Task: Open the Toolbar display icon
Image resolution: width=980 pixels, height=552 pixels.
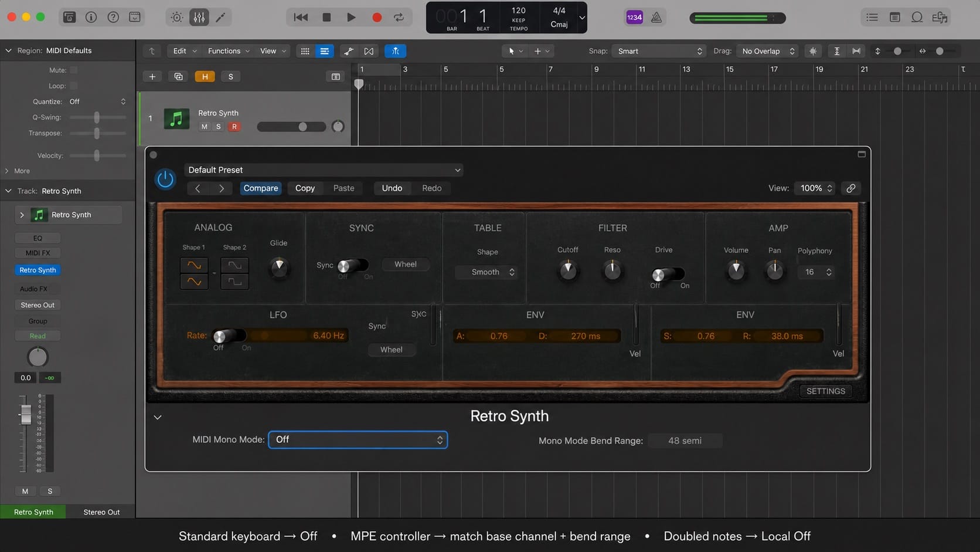Action: tap(135, 17)
